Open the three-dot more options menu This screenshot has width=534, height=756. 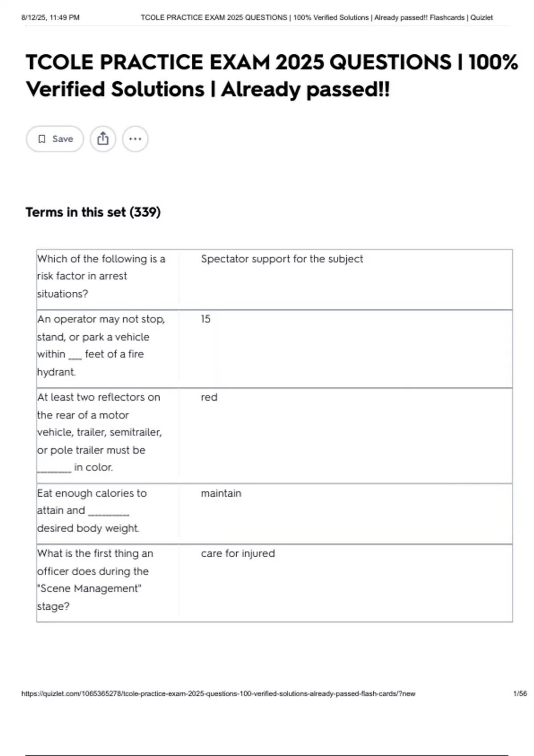click(135, 139)
